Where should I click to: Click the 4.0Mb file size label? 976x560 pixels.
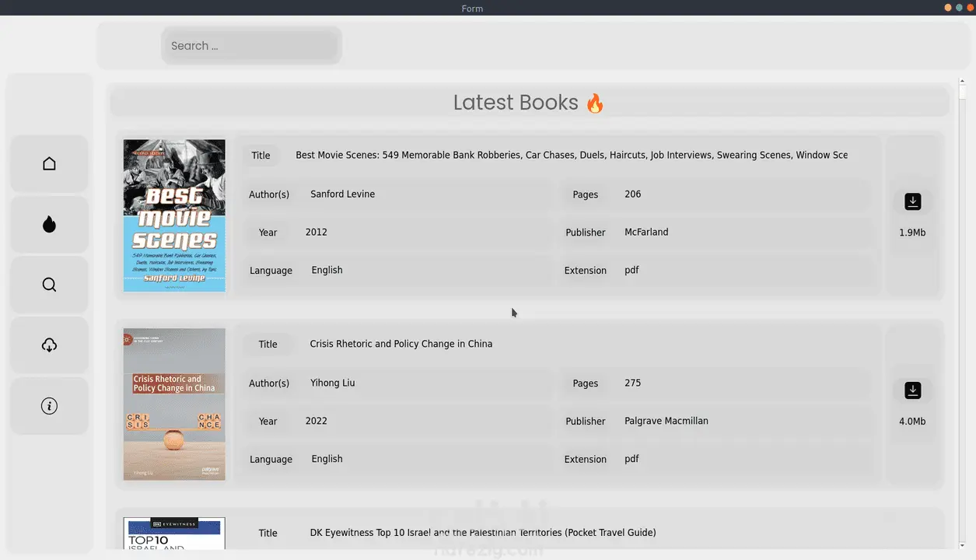point(912,422)
